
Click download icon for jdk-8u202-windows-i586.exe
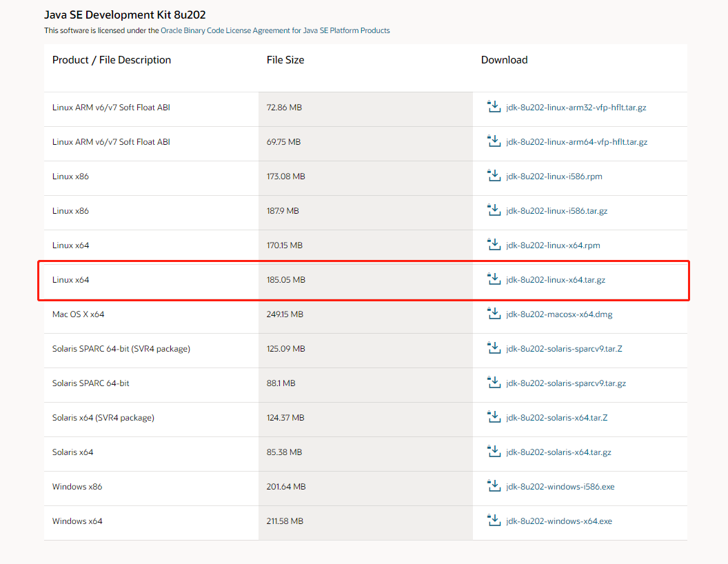coord(494,486)
